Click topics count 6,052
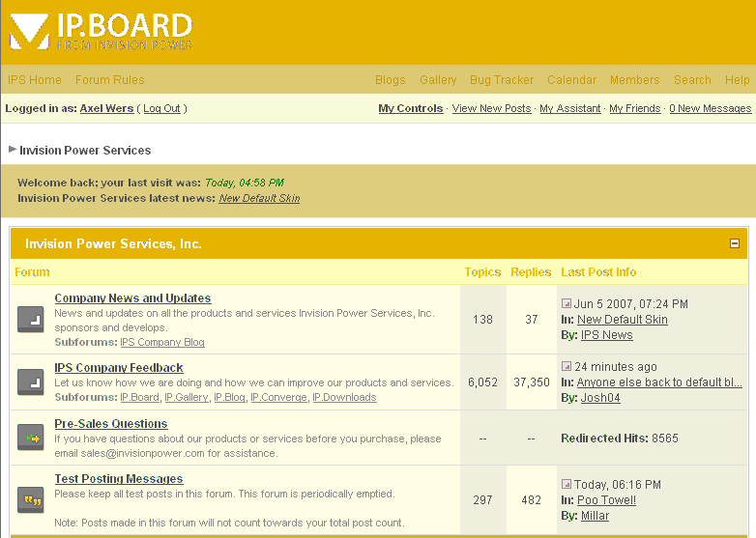The image size is (756, 538). (x=482, y=382)
